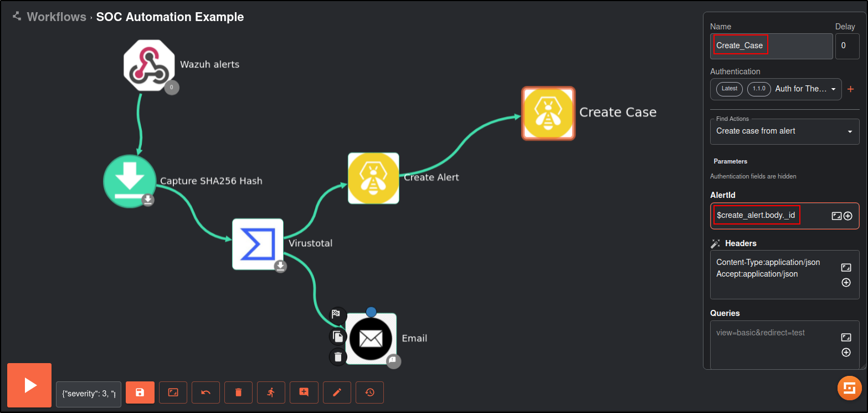Expand Find Actions Create case from alert

(x=784, y=131)
